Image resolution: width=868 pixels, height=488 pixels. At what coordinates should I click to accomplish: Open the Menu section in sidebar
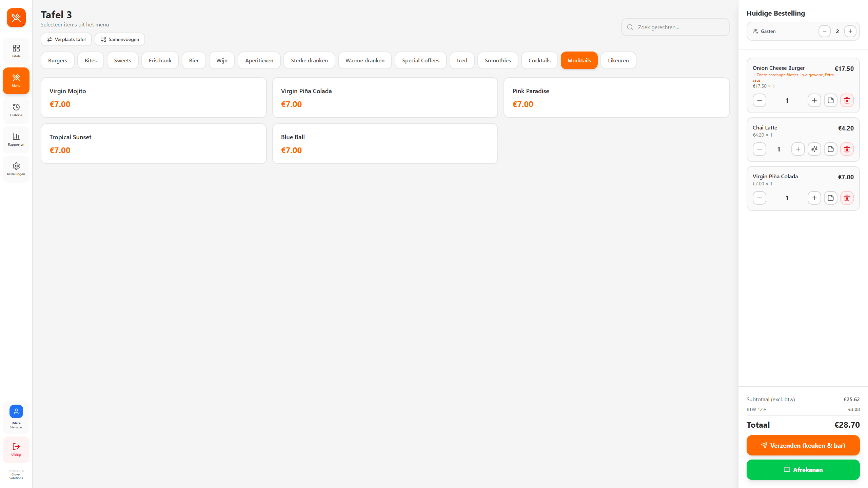pos(16,81)
